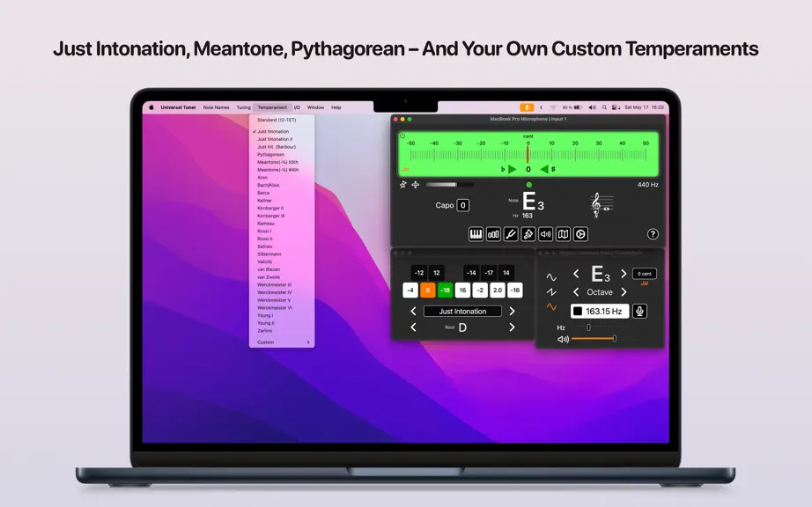Click the 0 cent offset button
The width and height of the screenshot is (812, 507).
pos(644,274)
